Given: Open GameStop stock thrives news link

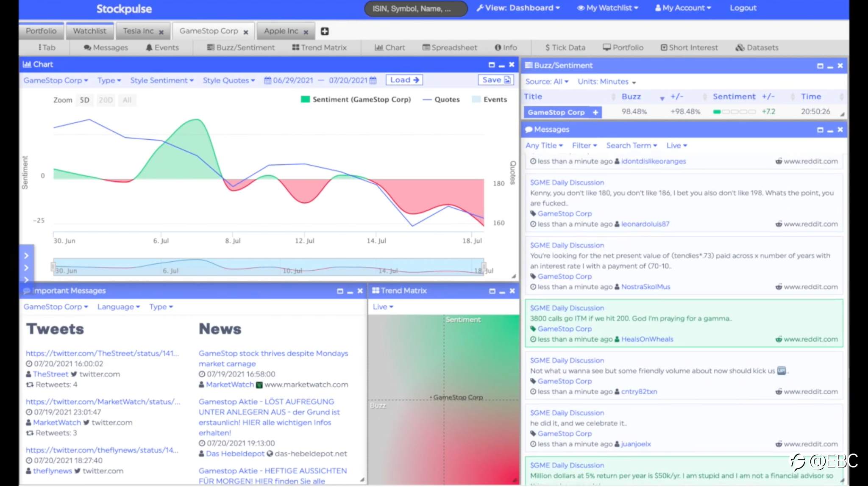Looking at the screenshot, I should [273, 359].
